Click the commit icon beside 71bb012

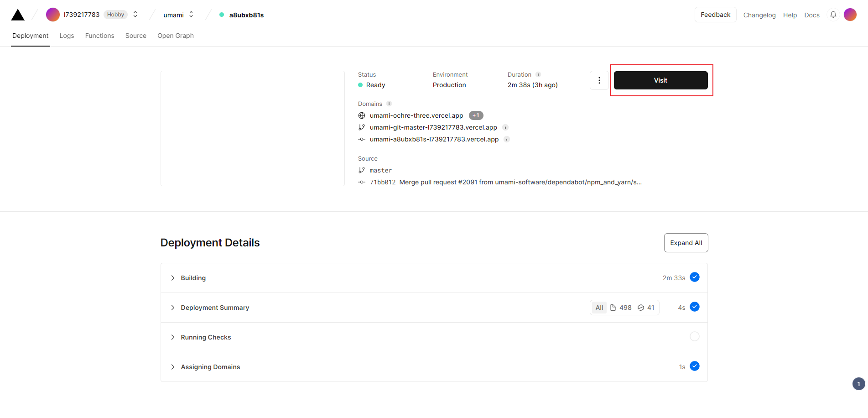(x=362, y=182)
